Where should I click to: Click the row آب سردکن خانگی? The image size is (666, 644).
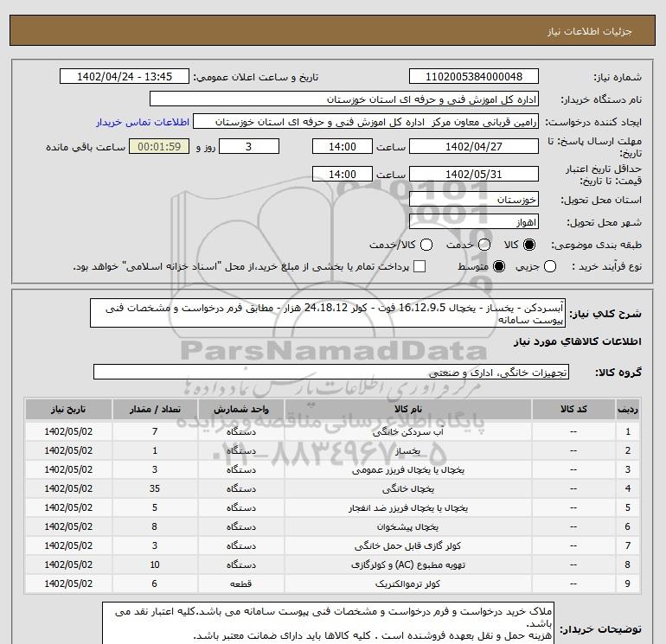pyautogui.click(x=333, y=431)
